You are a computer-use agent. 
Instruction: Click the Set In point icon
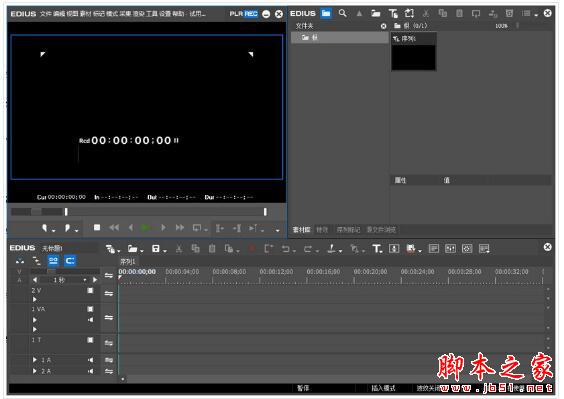click(45, 227)
